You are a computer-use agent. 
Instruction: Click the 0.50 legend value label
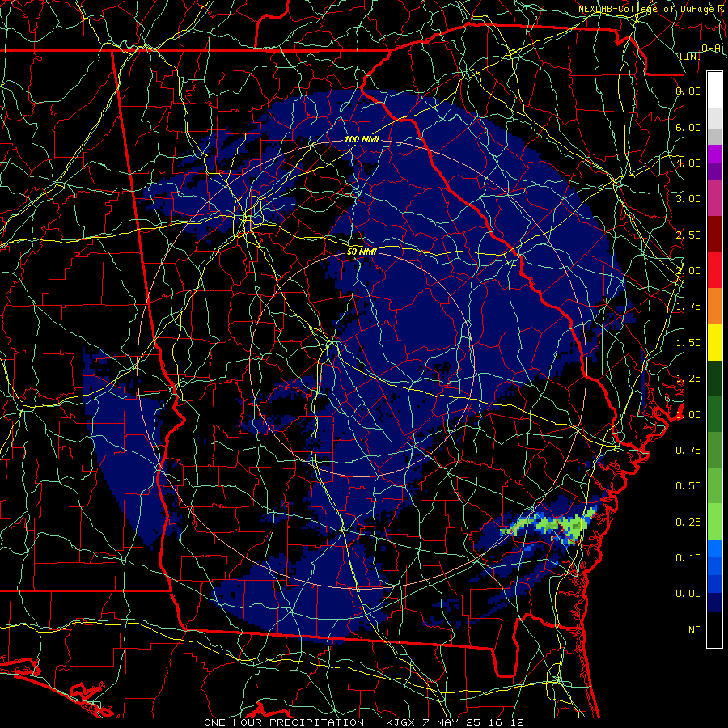pos(688,486)
